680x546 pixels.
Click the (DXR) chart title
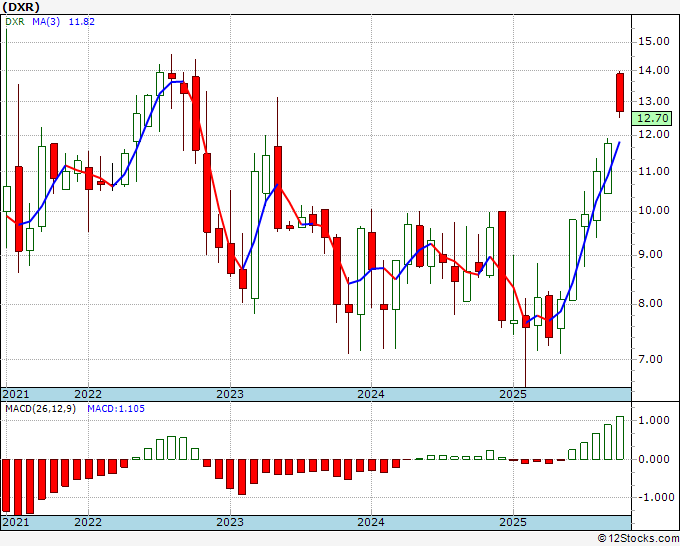[x=21, y=7]
